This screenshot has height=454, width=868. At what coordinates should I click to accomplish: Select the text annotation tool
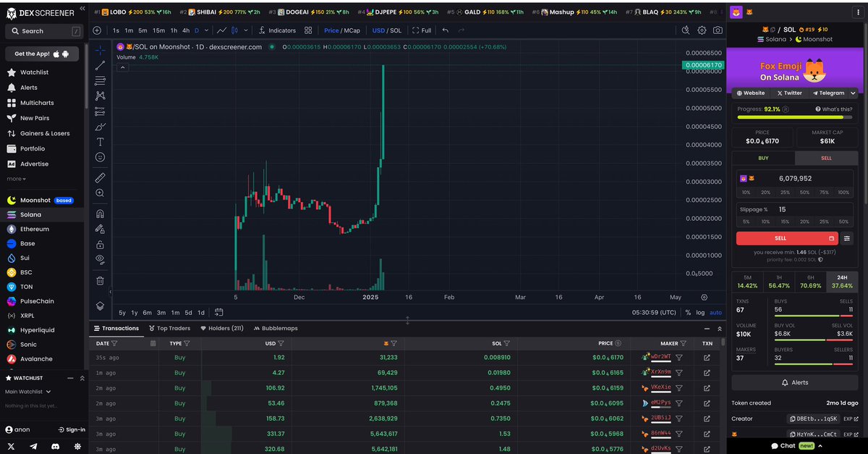pos(100,141)
